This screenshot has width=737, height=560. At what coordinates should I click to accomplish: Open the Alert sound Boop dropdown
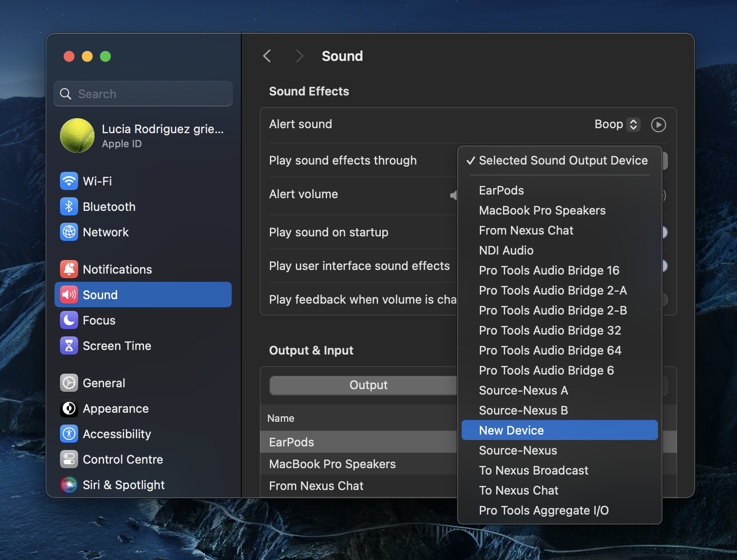click(x=617, y=125)
